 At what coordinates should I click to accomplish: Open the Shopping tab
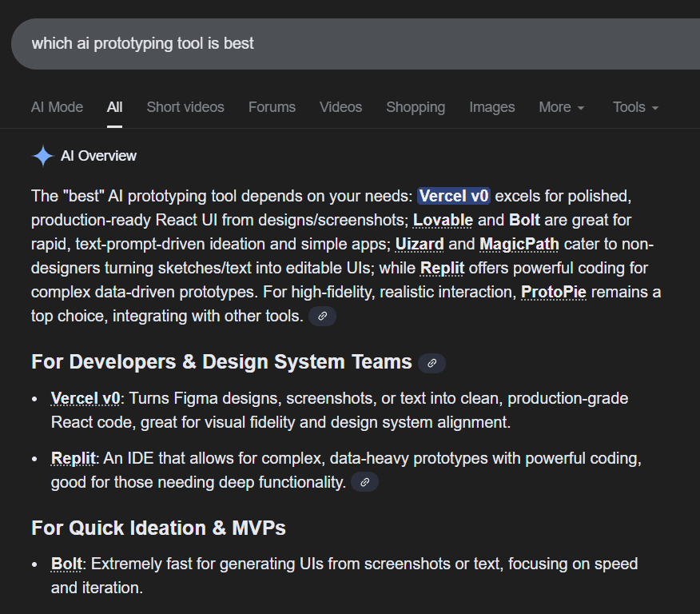(416, 107)
